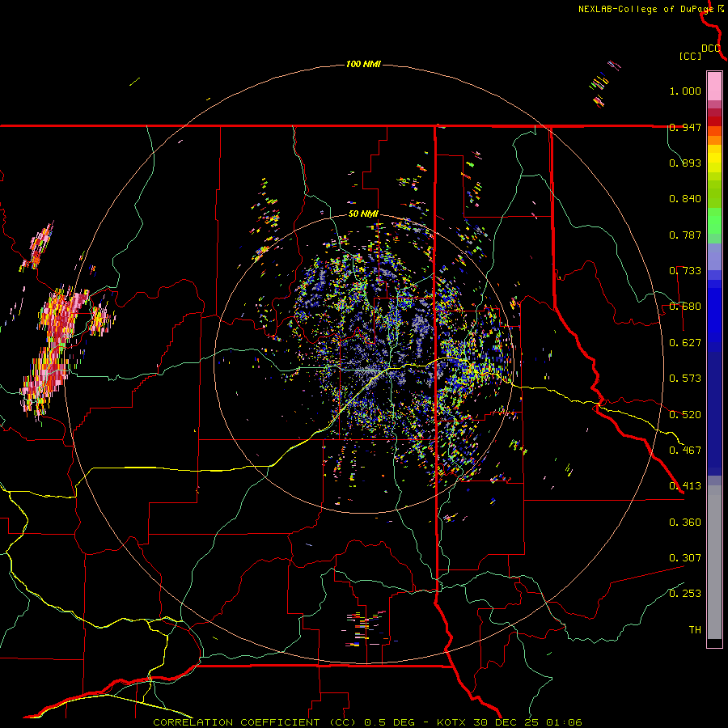Screen dimensions: 728x728
Task: Choose the long gray color bar segment
Action: click(x=714, y=562)
